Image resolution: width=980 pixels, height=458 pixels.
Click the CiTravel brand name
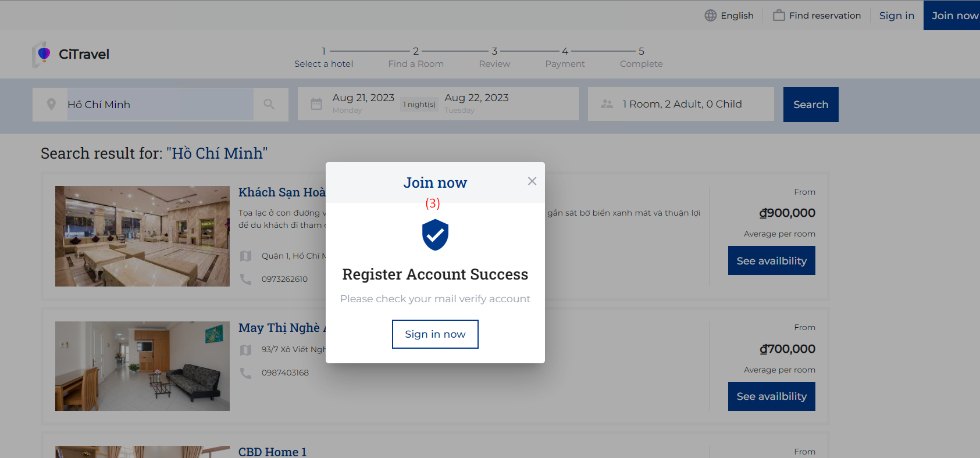(84, 54)
